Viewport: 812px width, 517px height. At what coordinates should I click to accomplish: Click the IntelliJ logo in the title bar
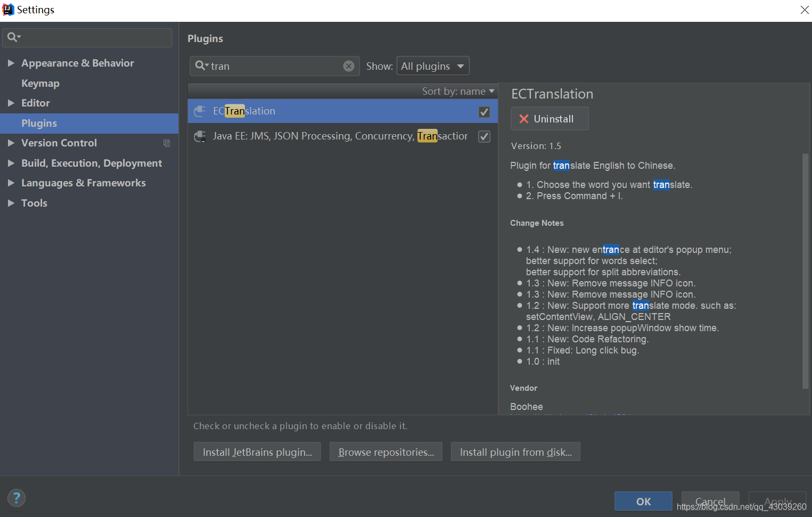click(8, 10)
